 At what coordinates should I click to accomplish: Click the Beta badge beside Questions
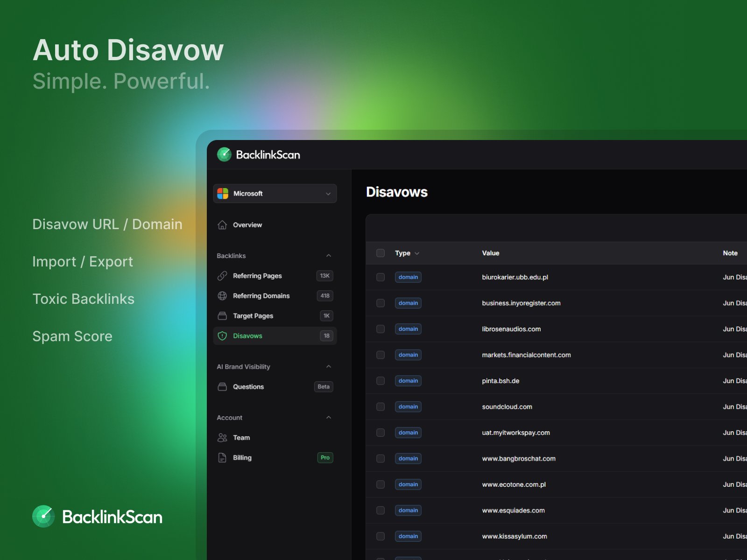click(x=324, y=387)
